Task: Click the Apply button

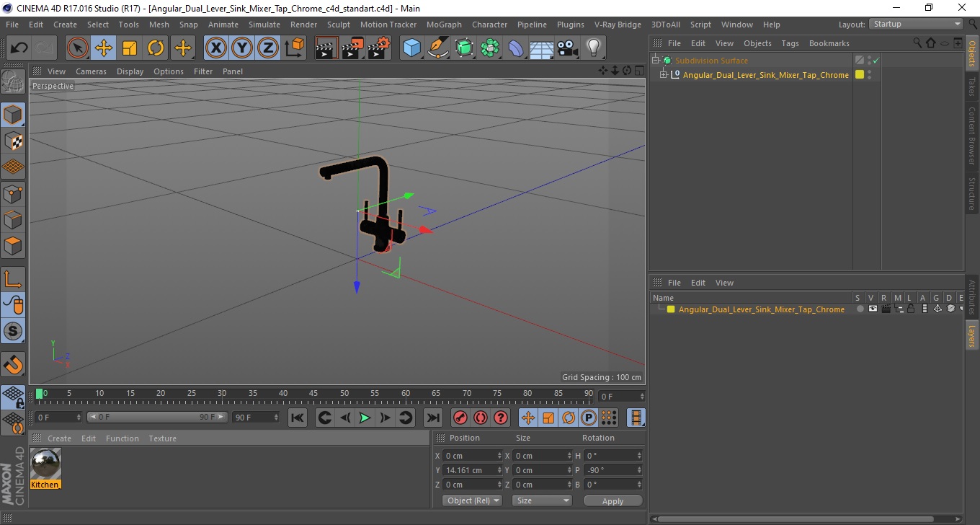Action: [612, 501]
